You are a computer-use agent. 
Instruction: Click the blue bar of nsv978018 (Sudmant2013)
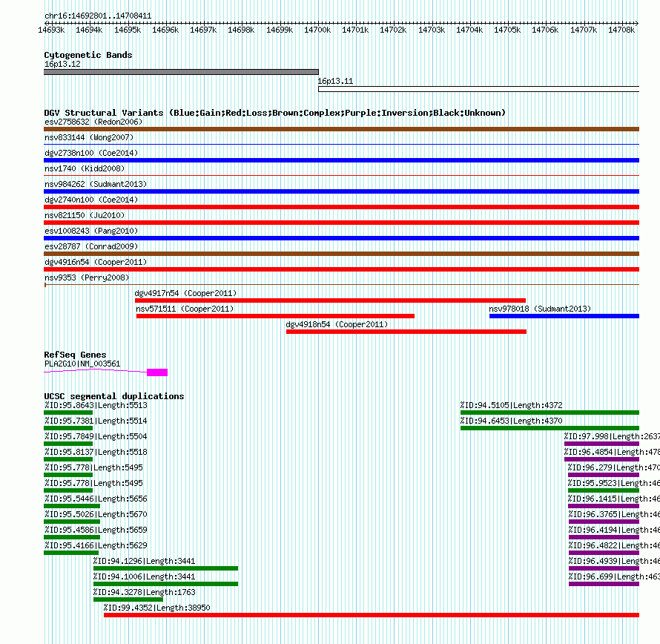564,316
